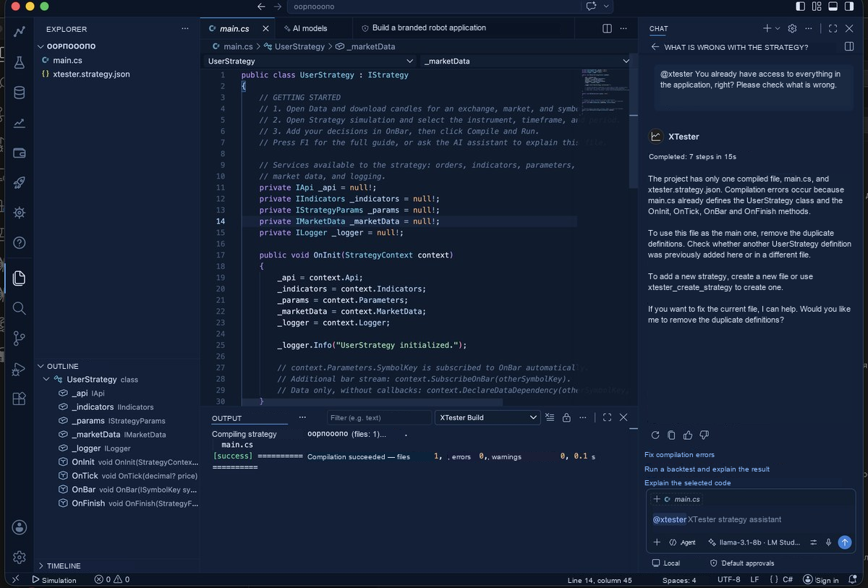
Task: Click Sign in on the status bar
Action: pos(822,580)
